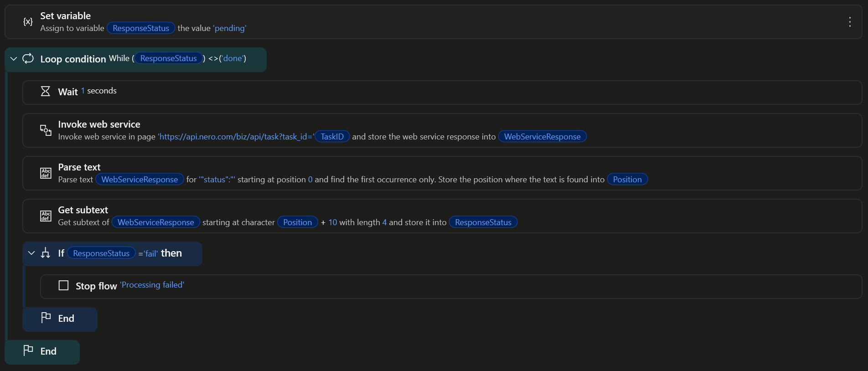This screenshot has width=868, height=371.
Task: Click the 'pending' value in Set variable
Action: point(230,28)
